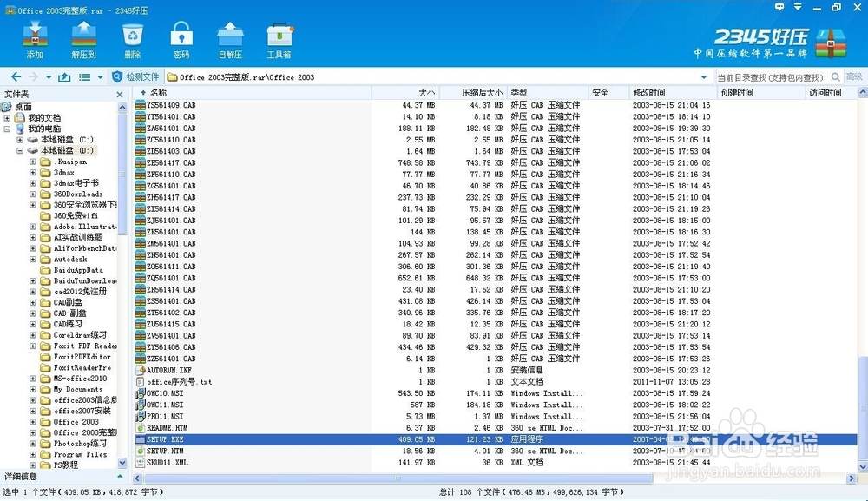Viewport: 868px width, 501px height.
Task: Click the list view mode icon
Action: click(85, 77)
